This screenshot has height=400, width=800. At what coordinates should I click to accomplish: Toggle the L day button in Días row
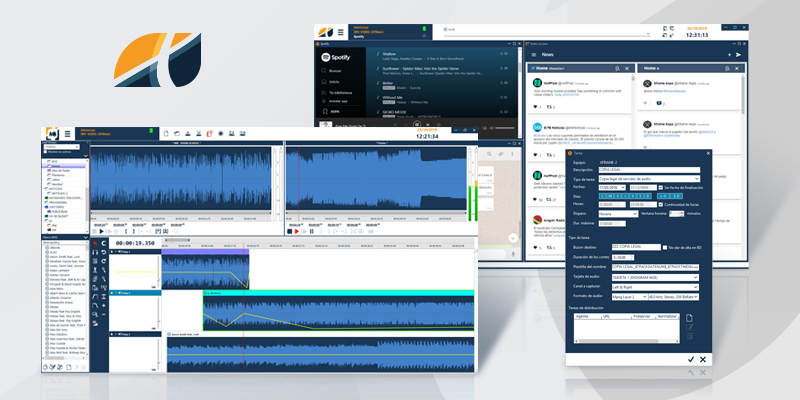(602, 196)
